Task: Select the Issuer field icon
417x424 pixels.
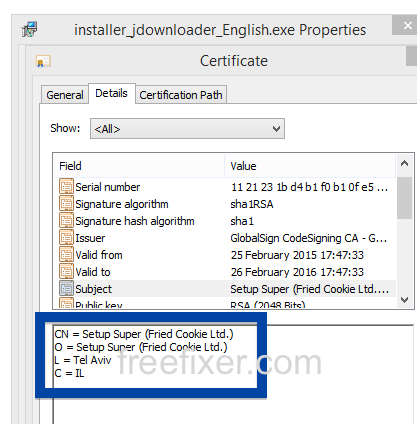Action: 66,237
